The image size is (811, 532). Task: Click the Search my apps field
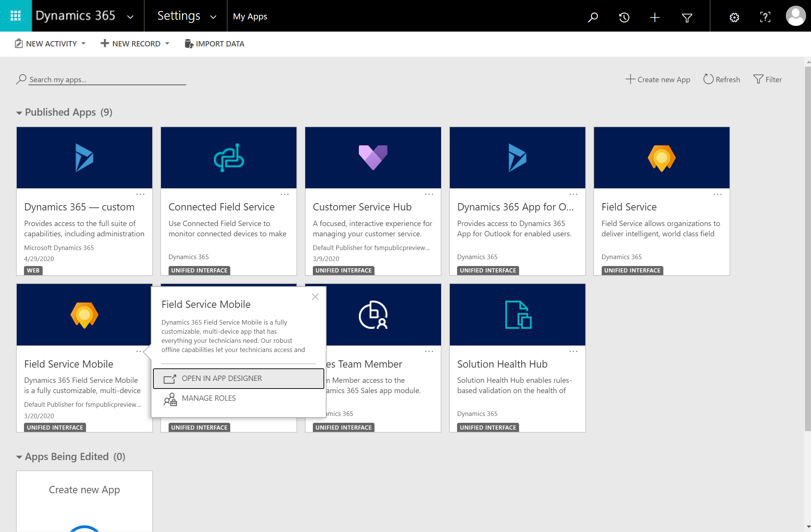107,80
